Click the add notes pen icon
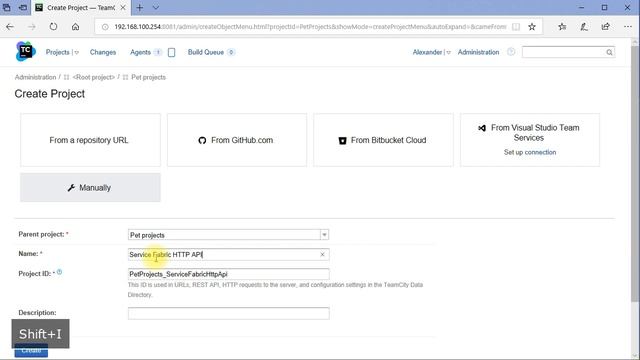Image resolution: width=640 pixels, height=360 pixels. (584, 27)
